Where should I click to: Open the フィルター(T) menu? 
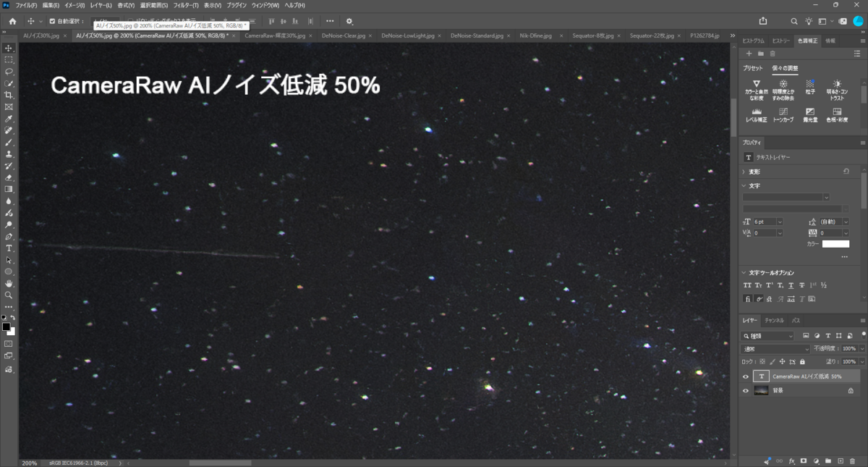[x=186, y=5]
